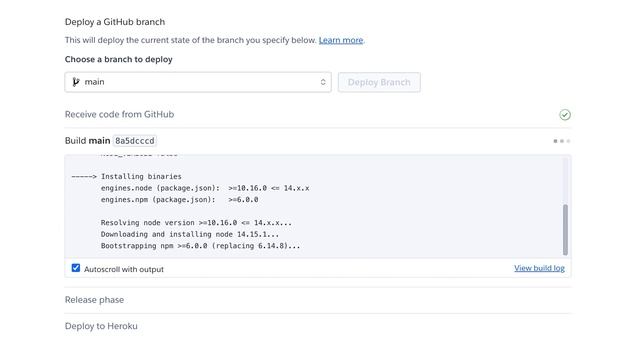Uncheck Autoscroll with output
The height and width of the screenshot is (360, 640).
76,268
